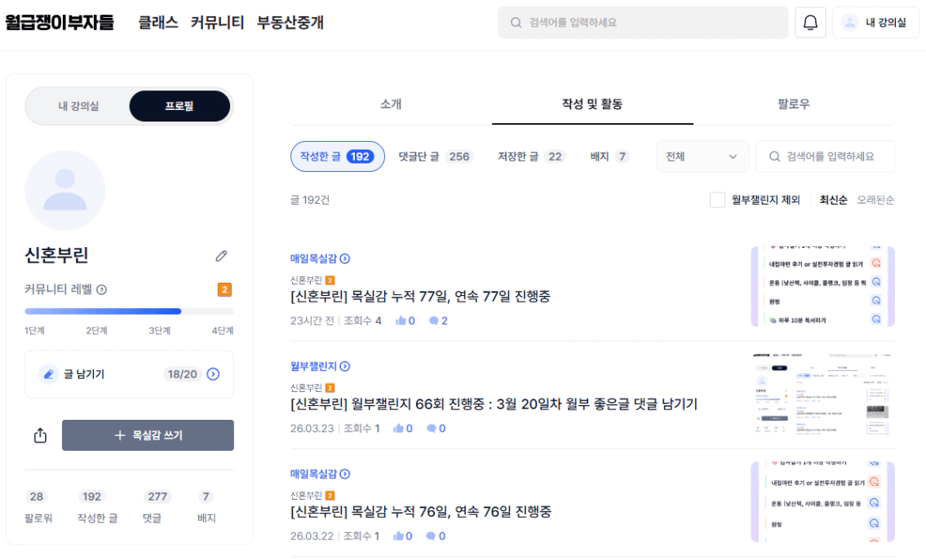The image size is (926, 560).
Task: Open the 팔로우 tab
Action: point(793,104)
